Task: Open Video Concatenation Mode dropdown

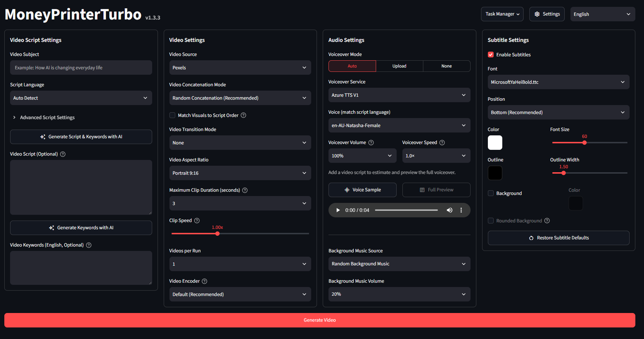Action: click(x=240, y=98)
